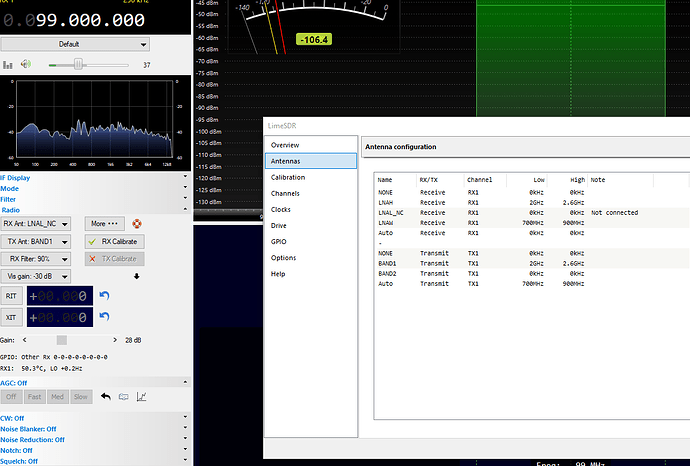Click the black back arrow in AGC row
The height and width of the screenshot is (466, 690).
coord(105,396)
